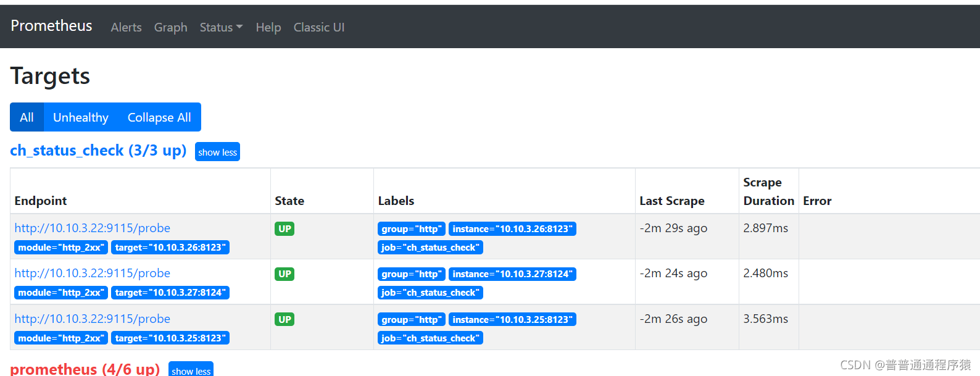Click the Scrape Duration column header
980x376 pixels.
769,191
